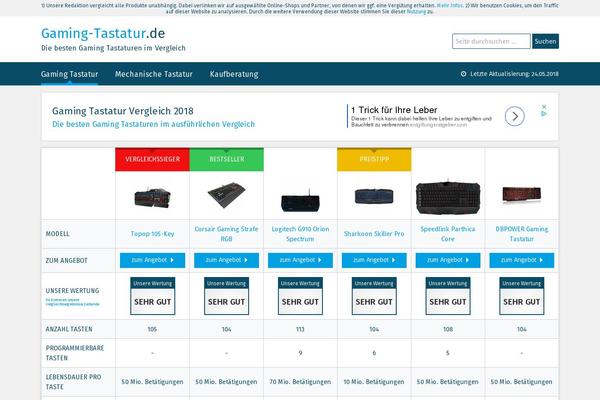
Task: Click '10 Mio. Betätigungen' lifespan cell
Action: 374,382
